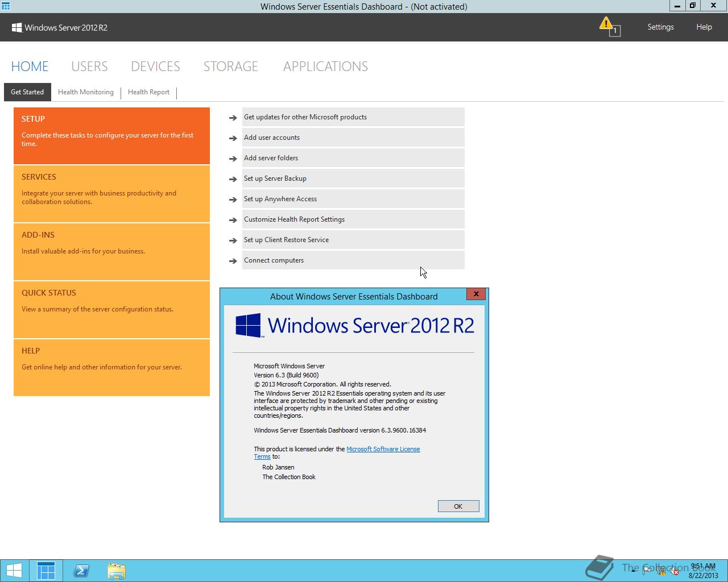Screen dimensions: 728x582
Task: Switch to the USERS section
Action: tap(89, 66)
